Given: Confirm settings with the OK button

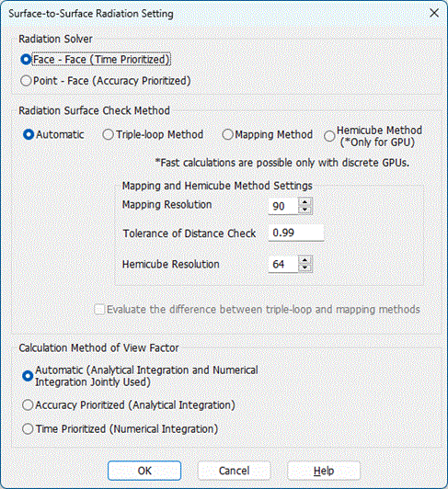Looking at the screenshot, I should click(144, 471).
